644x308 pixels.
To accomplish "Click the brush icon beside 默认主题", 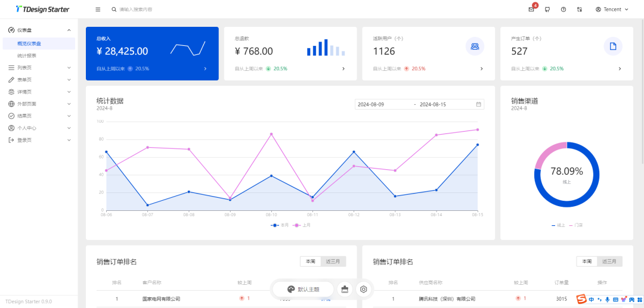I will (291, 290).
